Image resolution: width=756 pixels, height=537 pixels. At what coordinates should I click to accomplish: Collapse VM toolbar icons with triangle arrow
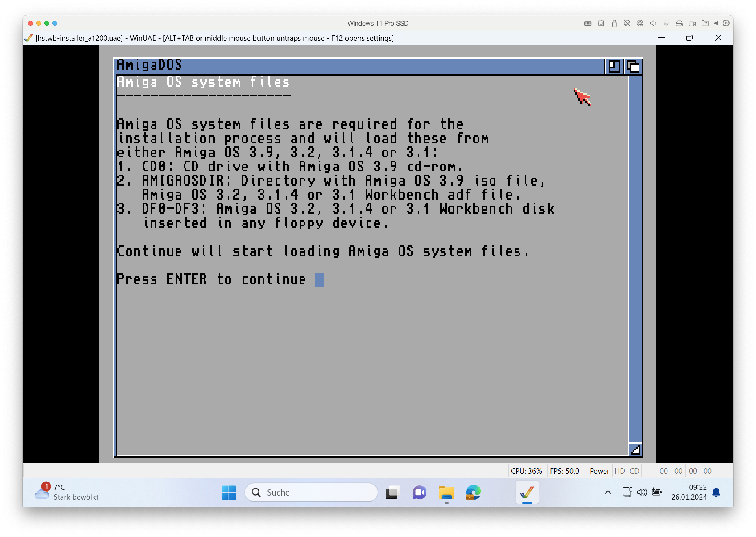pyautogui.click(x=716, y=24)
